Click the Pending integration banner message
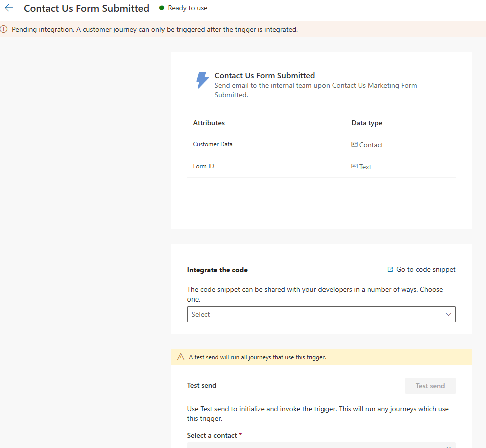This screenshot has height=448, width=486. coord(154,29)
